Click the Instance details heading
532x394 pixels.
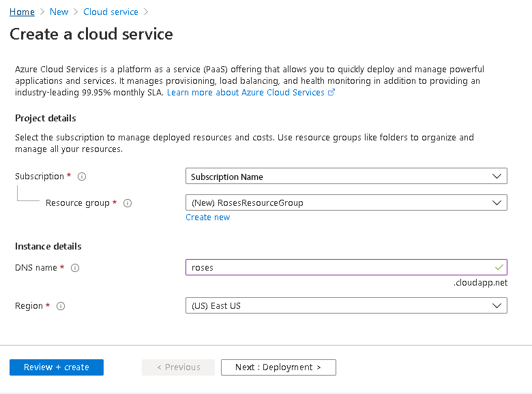click(48, 246)
